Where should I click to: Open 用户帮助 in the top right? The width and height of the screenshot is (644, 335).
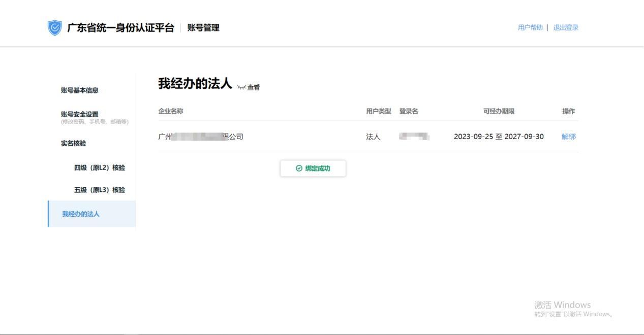coord(530,27)
